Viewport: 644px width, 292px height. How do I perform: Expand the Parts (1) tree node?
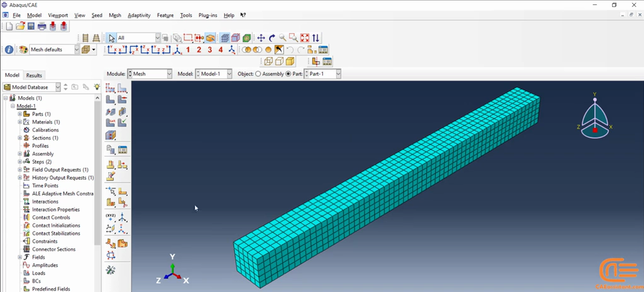tap(20, 114)
